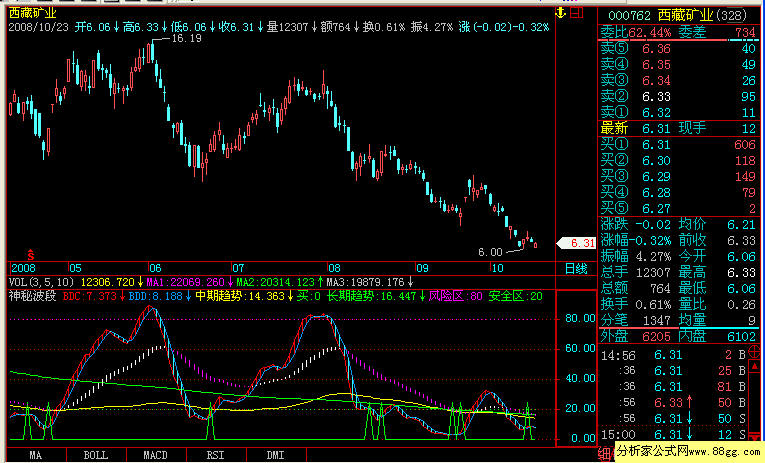Click the 安全区:20 label
Image resolution: width=765 pixels, height=463 pixels.
pos(516,296)
